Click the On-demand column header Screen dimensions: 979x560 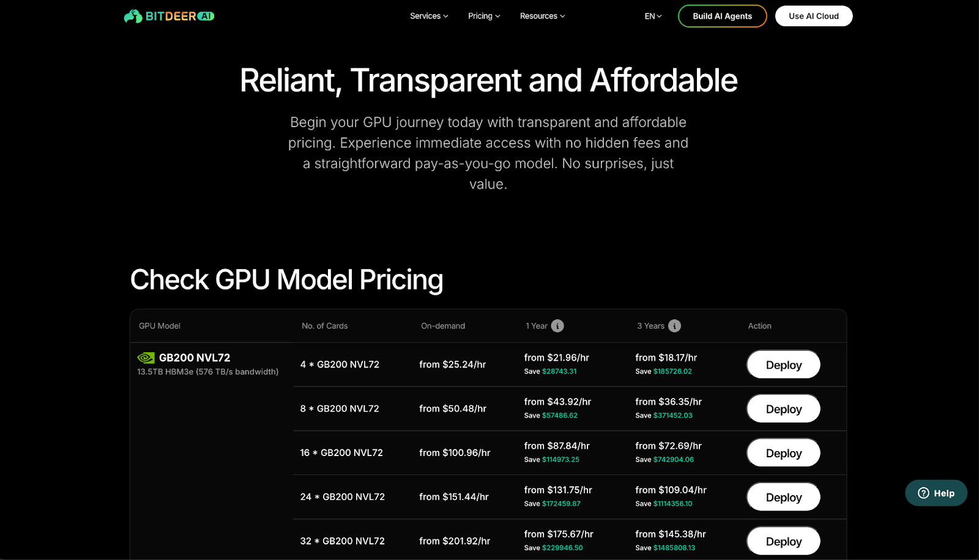442,326
